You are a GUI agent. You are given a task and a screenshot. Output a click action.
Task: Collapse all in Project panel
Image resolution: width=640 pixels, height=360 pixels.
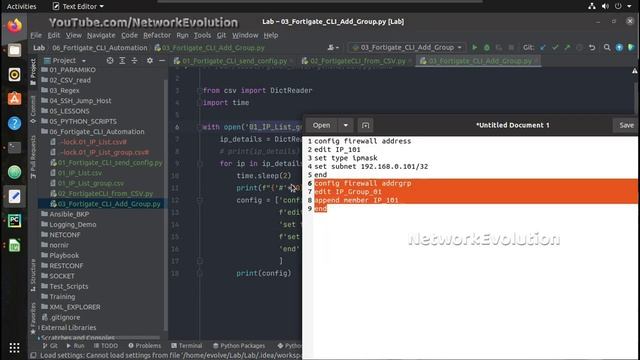tap(134, 60)
